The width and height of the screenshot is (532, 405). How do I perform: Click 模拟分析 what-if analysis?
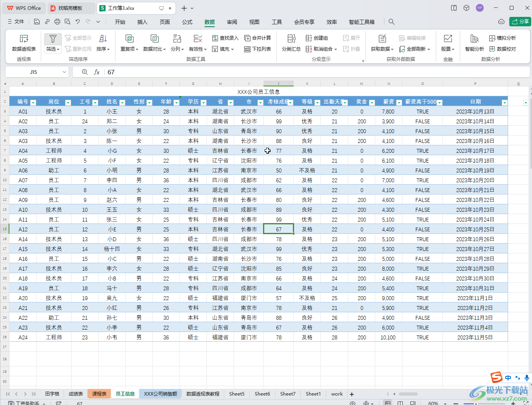pos(503,38)
